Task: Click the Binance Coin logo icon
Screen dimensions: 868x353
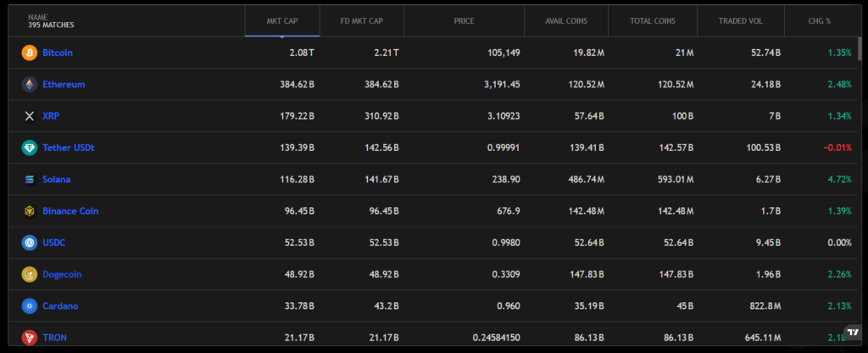Action: click(30, 210)
